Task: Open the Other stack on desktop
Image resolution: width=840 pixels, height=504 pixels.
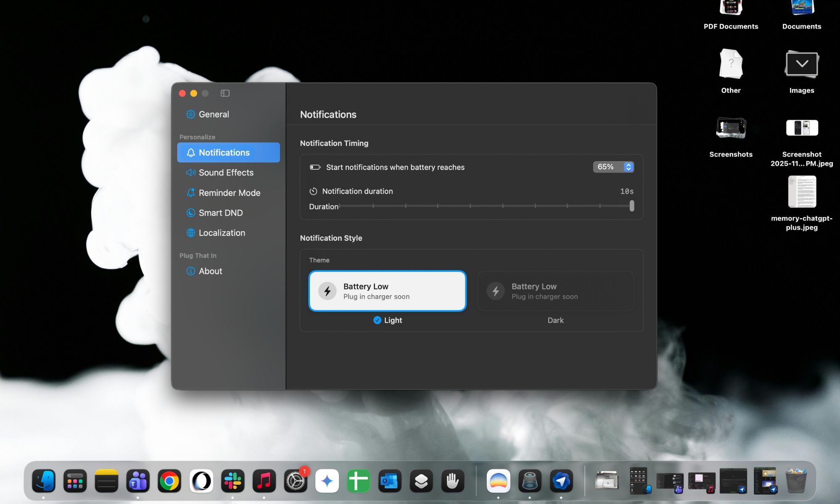Action: tap(731, 71)
